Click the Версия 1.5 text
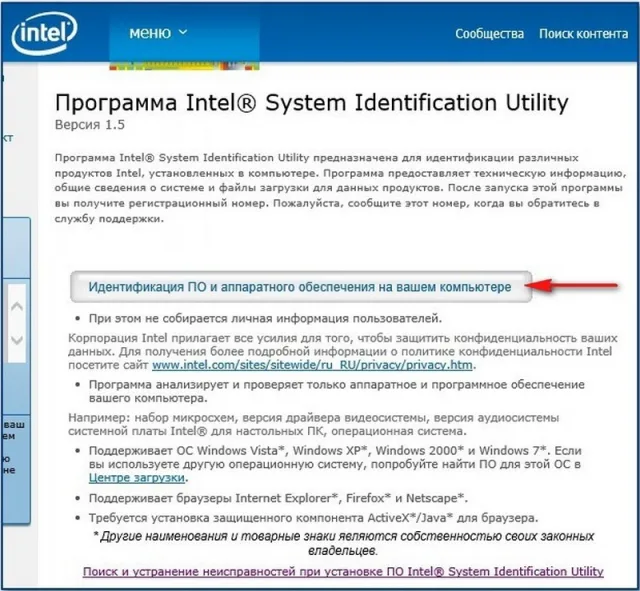This screenshot has height=591, width=640. (90, 125)
